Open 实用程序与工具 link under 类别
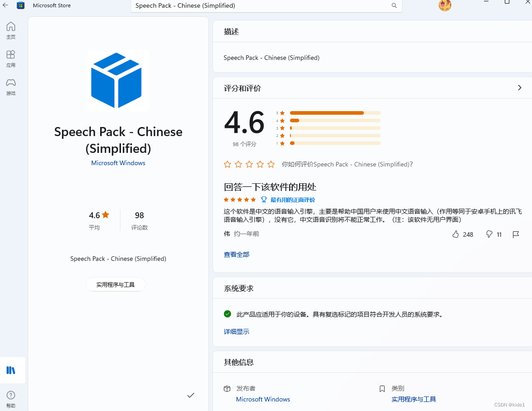The width and height of the screenshot is (532, 411). [414, 400]
